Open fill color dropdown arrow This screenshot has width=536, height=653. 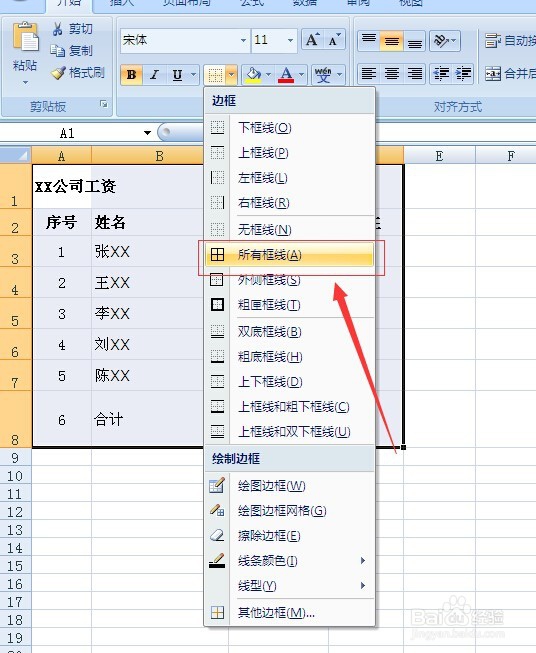[x=268, y=75]
